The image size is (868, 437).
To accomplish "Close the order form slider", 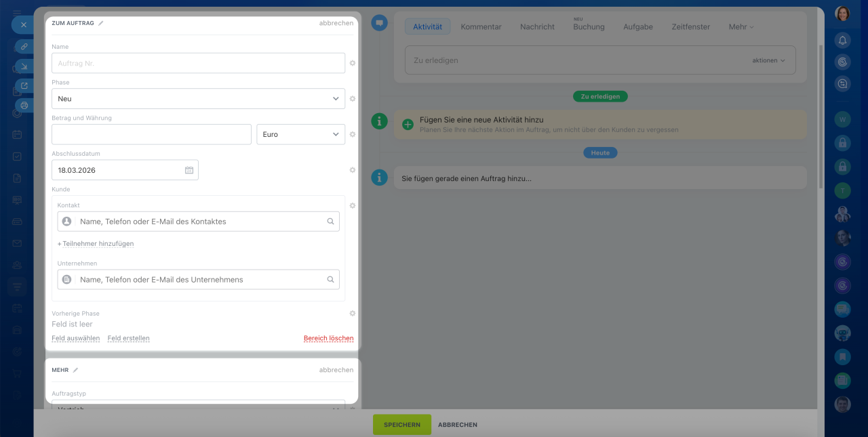I will click(24, 25).
